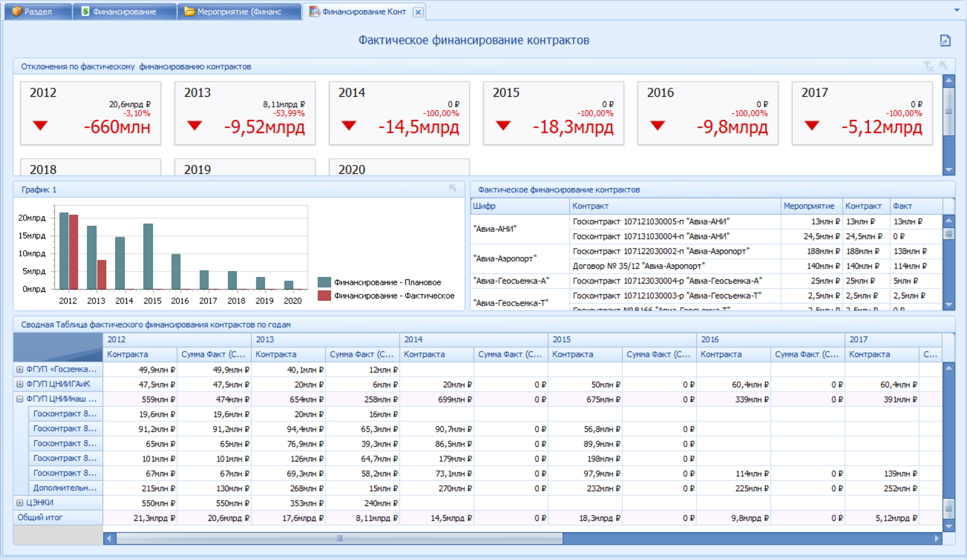Close the Финансирование Конт tab
Image resolution: width=967 pixels, height=560 pixels.
pos(418,12)
